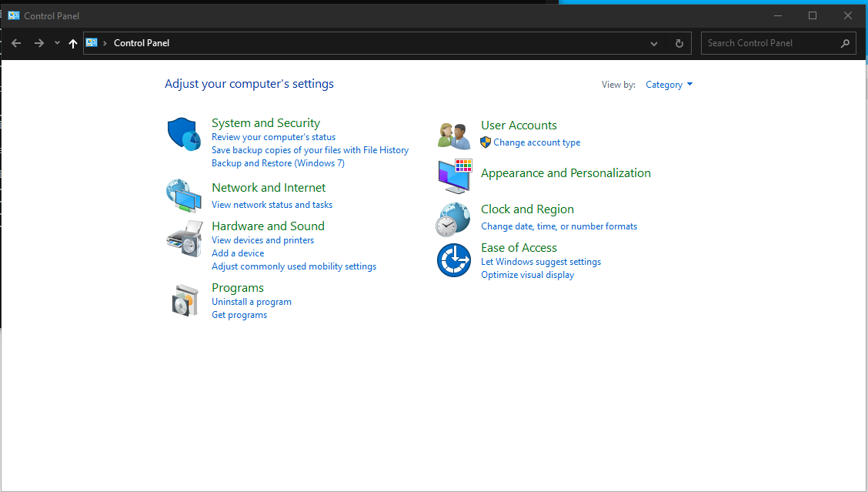Expand breadcrumb chevron before Control Panel
This screenshot has width=868, height=492.
[x=105, y=43]
